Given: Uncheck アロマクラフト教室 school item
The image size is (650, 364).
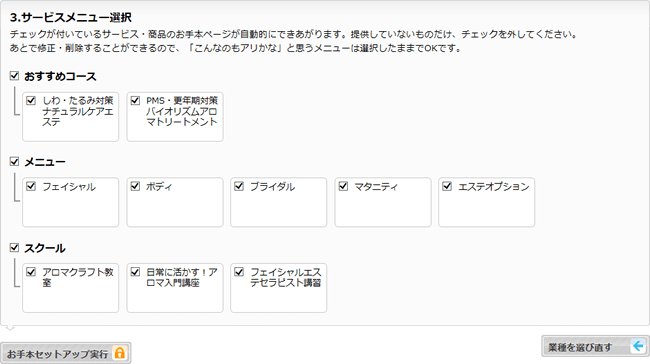Looking at the screenshot, I should click(x=31, y=272).
